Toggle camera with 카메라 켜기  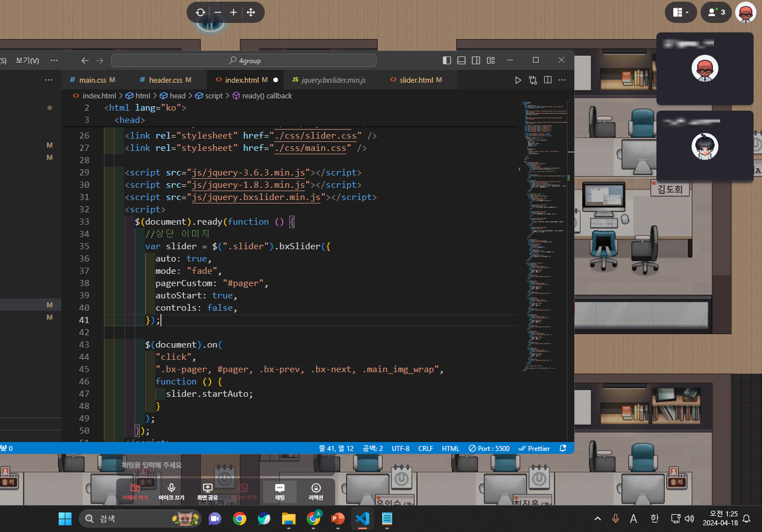[135, 492]
